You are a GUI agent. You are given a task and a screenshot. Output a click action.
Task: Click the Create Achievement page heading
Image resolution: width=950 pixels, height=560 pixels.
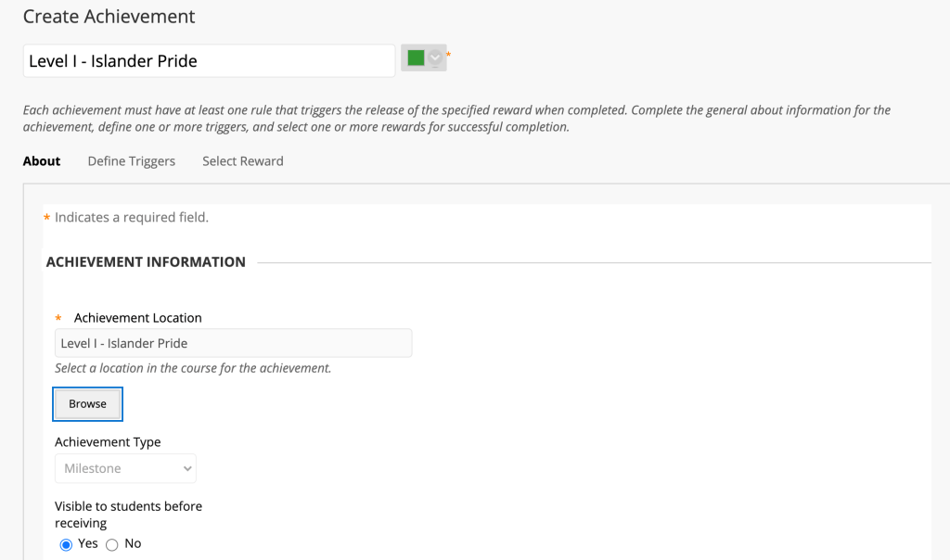(x=109, y=17)
